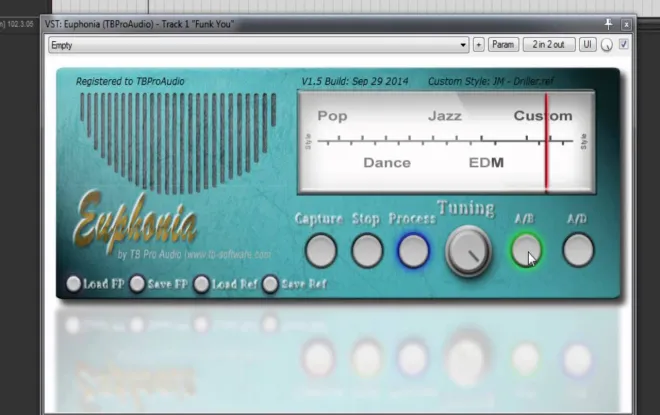Click the Stop round button

pyautogui.click(x=367, y=251)
